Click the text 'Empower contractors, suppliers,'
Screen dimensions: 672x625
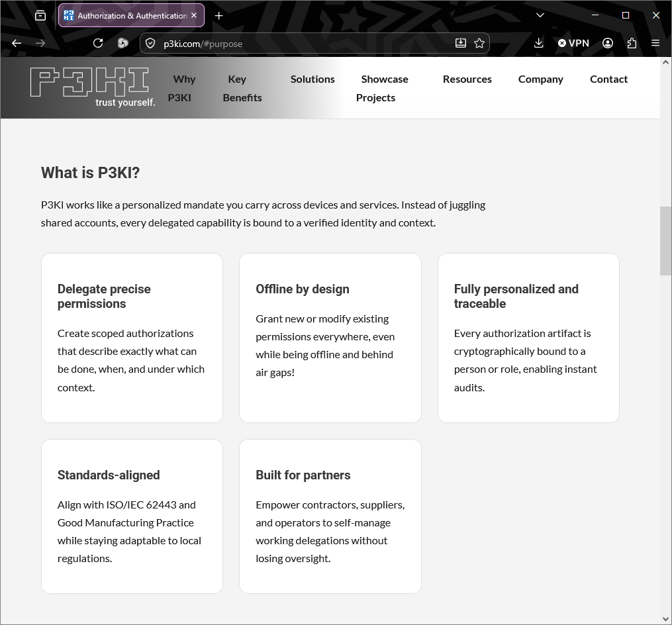click(330, 505)
